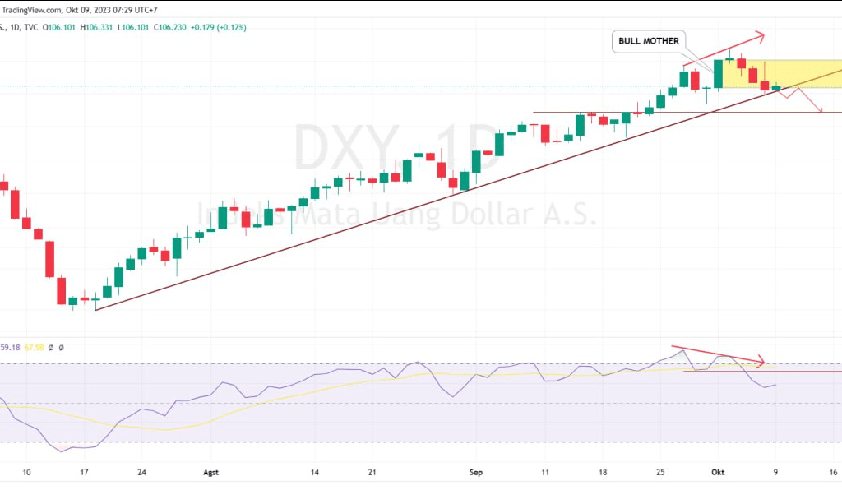Select the red divergence arrow on RSI
This screenshot has width=842, height=504.
coord(718,354)
